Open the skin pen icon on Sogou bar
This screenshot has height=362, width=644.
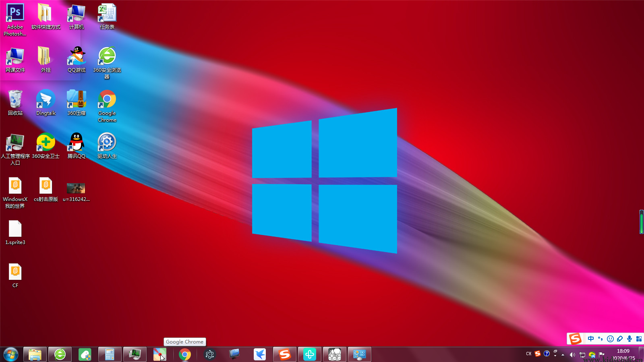620,339
